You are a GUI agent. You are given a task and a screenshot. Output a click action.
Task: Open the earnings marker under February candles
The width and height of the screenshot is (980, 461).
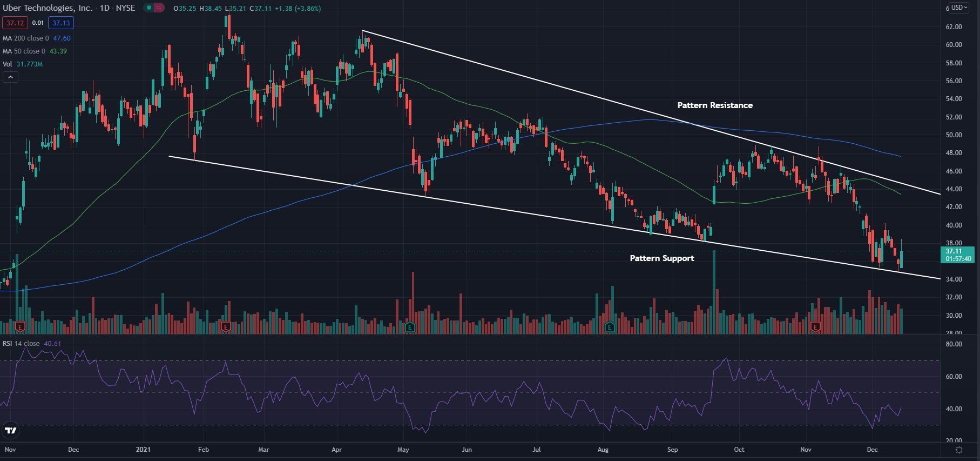[x=226, y=327]
